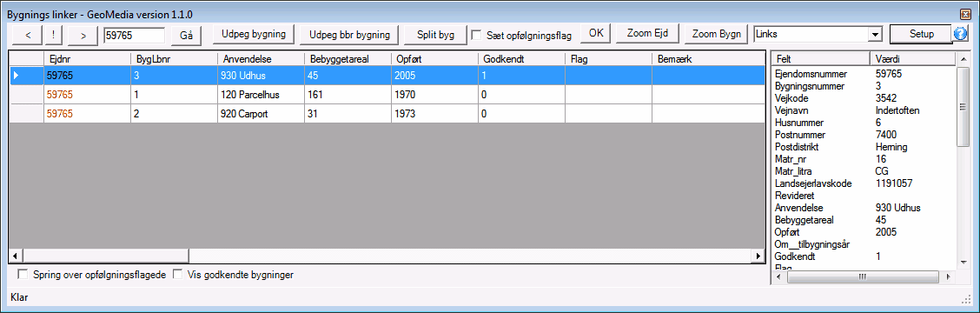
Task: Click Opført value 1973
Action: tap(434, 114)
